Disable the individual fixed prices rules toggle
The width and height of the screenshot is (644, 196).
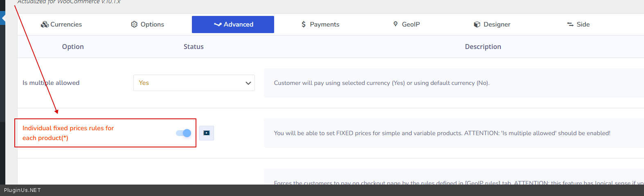pyautogui.click(x=183, y=133)
